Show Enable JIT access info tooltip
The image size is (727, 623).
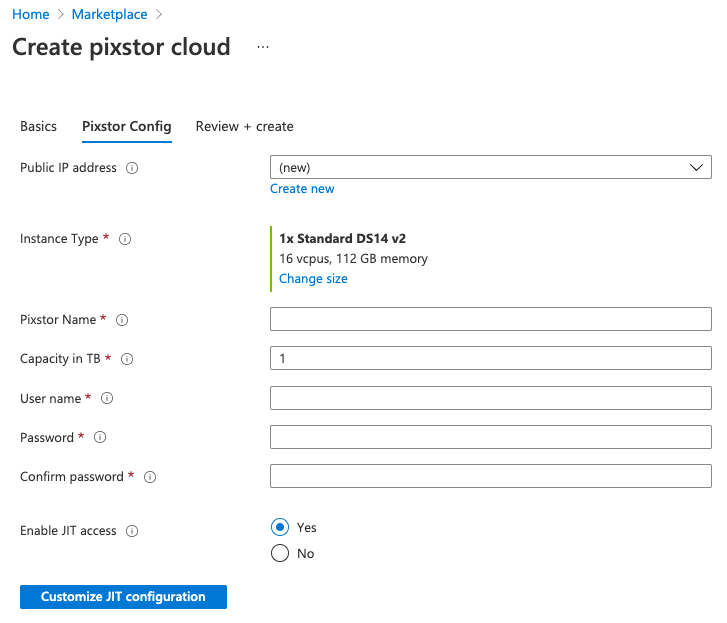(x=132, y=531)
